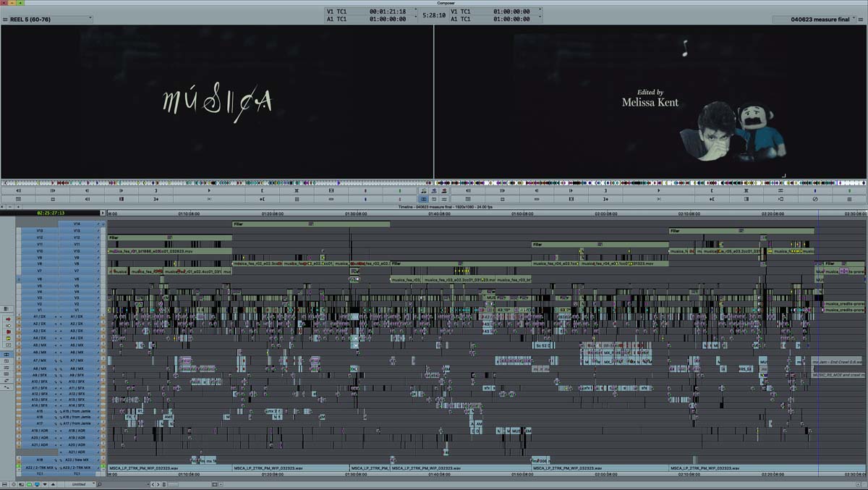Open source V1 TC1 00:01:21:18 tracking menu
The width and height of the screenshot is (868, 490).
tap(370, 12)
